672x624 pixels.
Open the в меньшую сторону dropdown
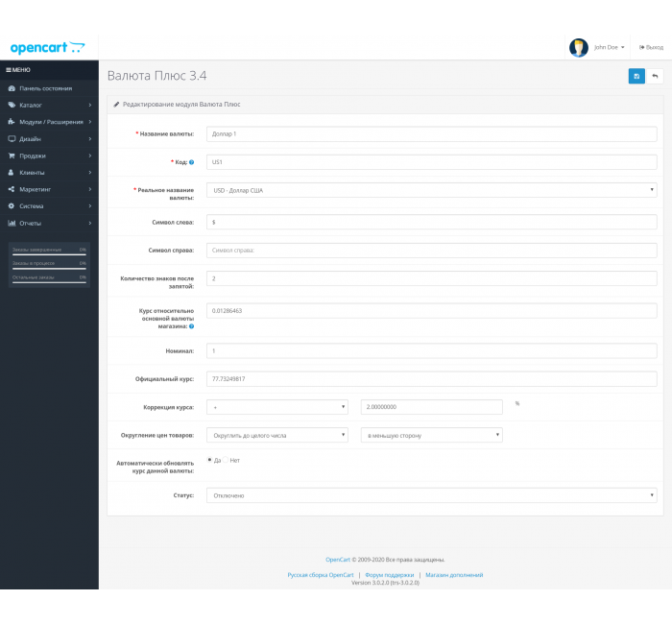432,436
